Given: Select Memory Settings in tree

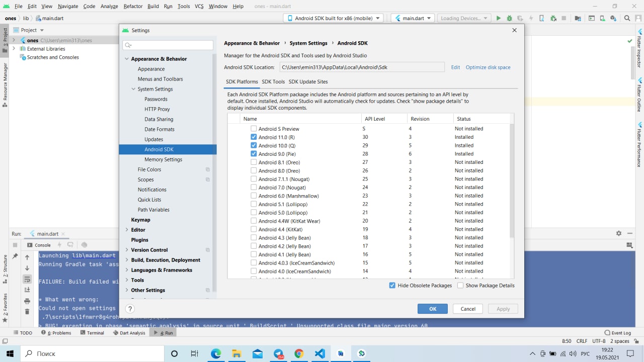Looking at the screenshot, I should coord(164,159).
